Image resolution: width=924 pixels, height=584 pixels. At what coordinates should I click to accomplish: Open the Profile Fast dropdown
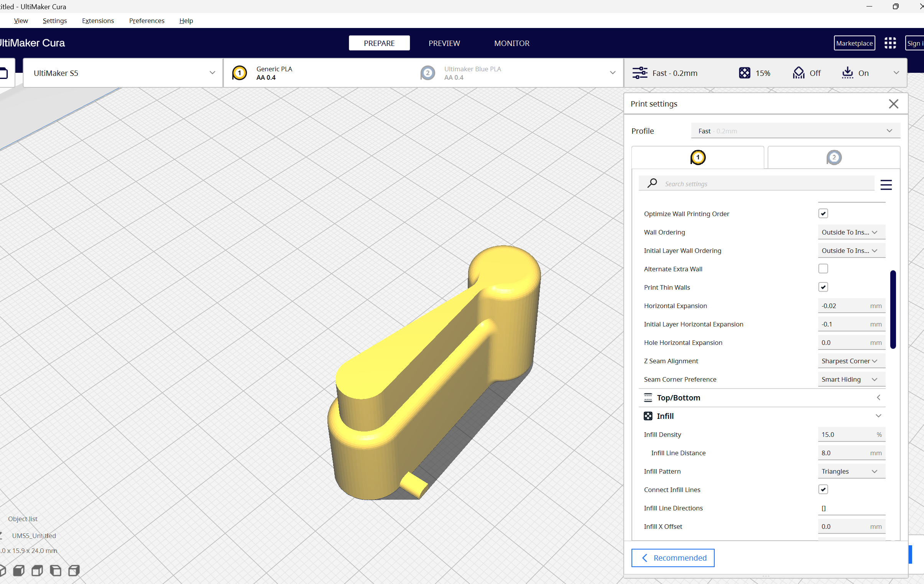[796, 131]
